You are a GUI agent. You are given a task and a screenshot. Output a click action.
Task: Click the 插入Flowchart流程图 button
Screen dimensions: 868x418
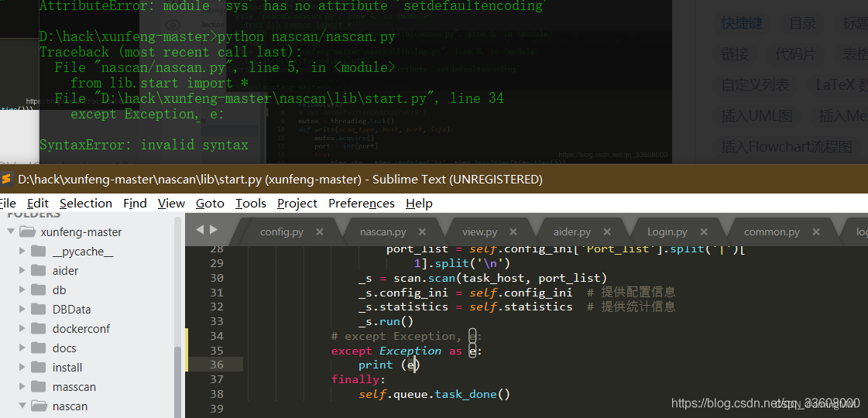[x=786, y=147]
